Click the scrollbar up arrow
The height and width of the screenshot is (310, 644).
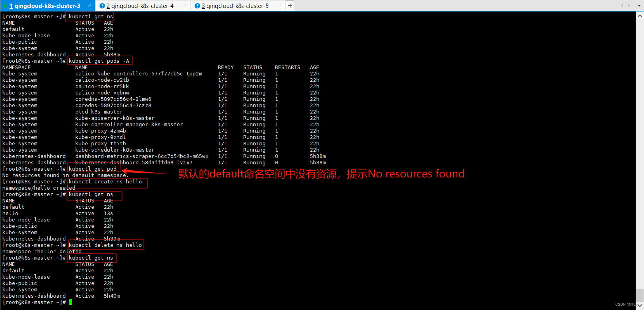coord(640,16)
